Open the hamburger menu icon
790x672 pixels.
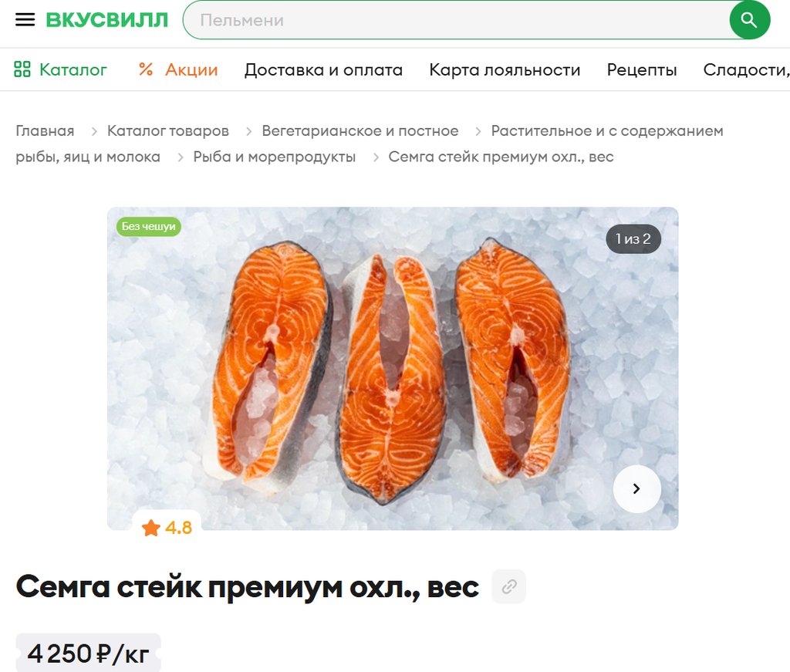coord(25,19)
